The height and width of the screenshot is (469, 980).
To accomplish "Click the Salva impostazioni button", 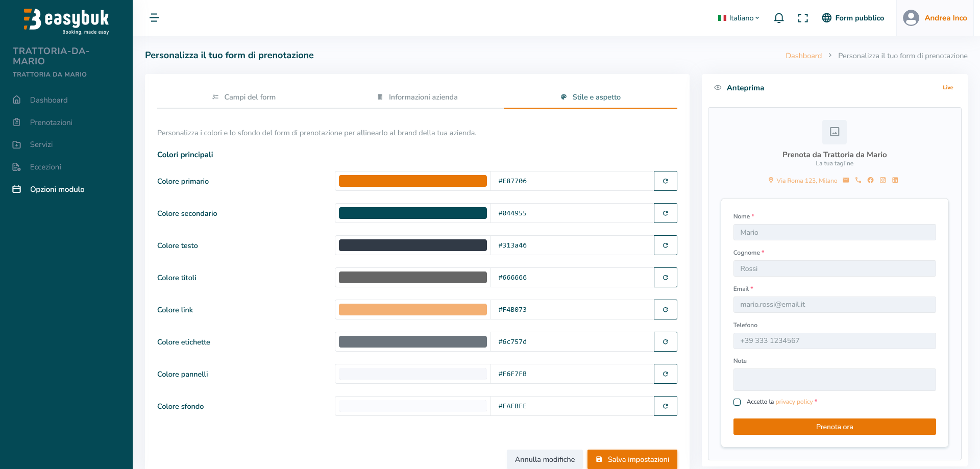I will tap(632, 459).
